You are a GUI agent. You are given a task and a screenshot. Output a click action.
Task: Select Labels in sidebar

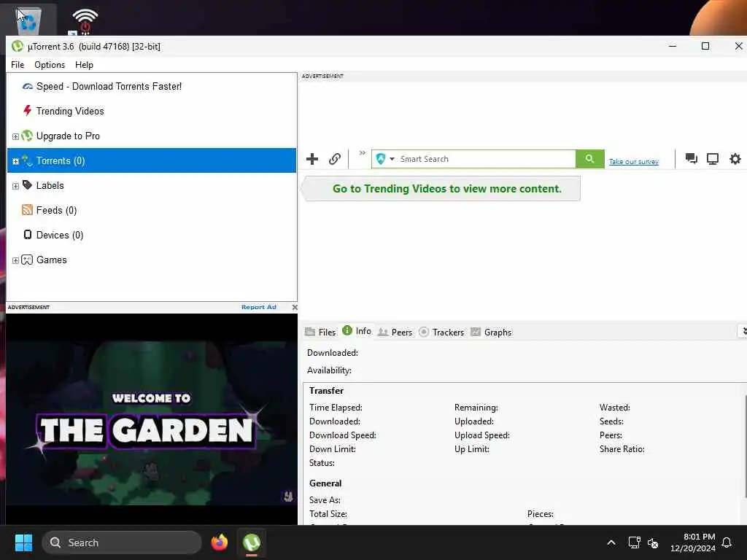point(50,185)
